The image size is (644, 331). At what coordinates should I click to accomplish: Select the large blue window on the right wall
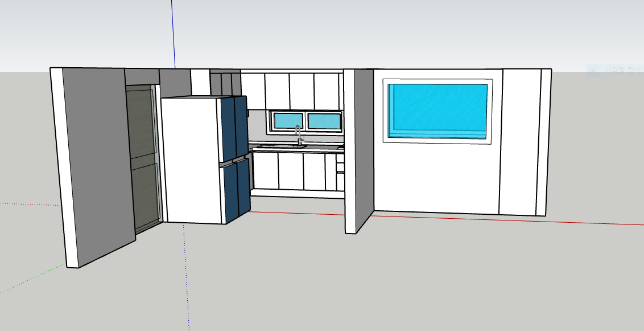(438, 112)
